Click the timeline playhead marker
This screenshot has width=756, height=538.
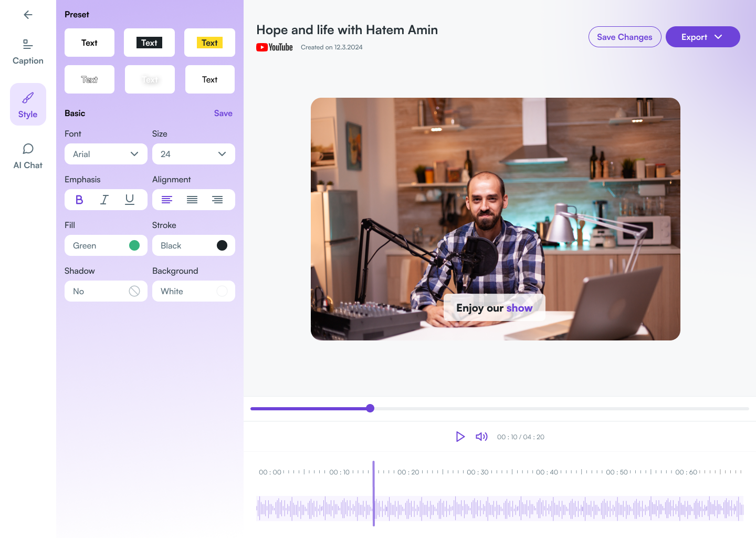pyautogui.click(x=374, y=493)
